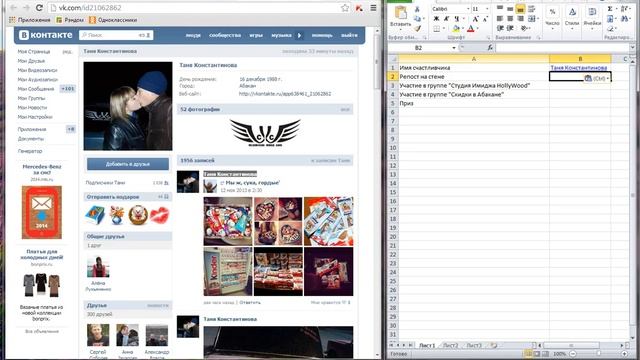Apply the yellow fill color bucket
Image resolution: width=640 pixels, height=360 pixels.
456,29
